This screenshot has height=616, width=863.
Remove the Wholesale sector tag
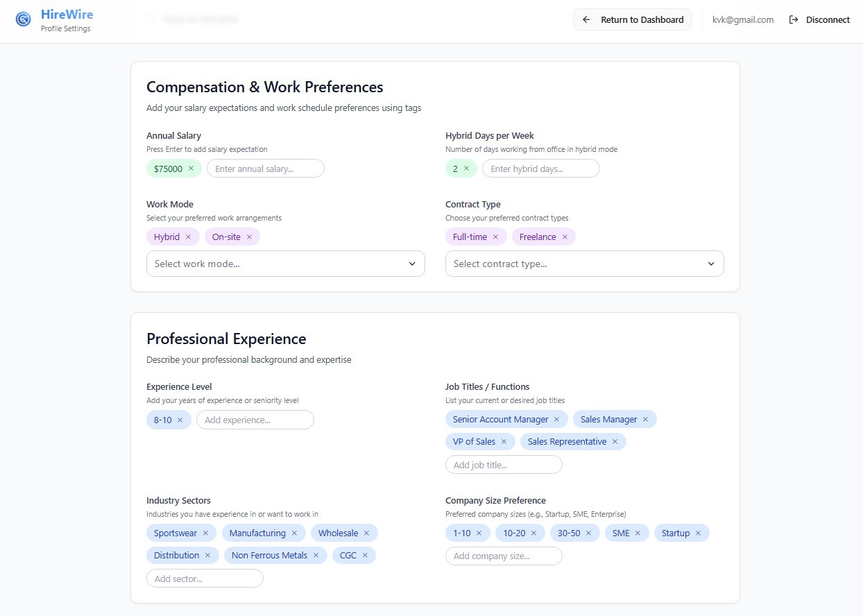tap(366, 533)
